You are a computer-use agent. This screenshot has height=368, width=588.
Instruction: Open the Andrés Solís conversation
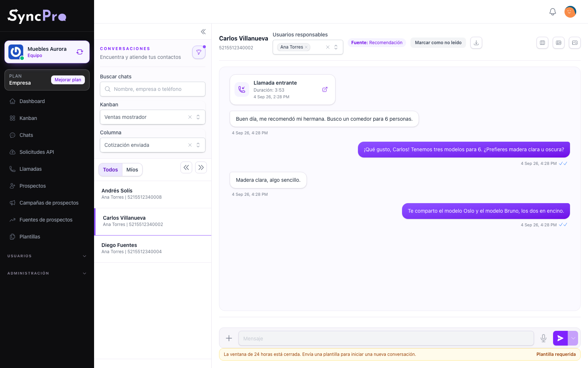153,194
